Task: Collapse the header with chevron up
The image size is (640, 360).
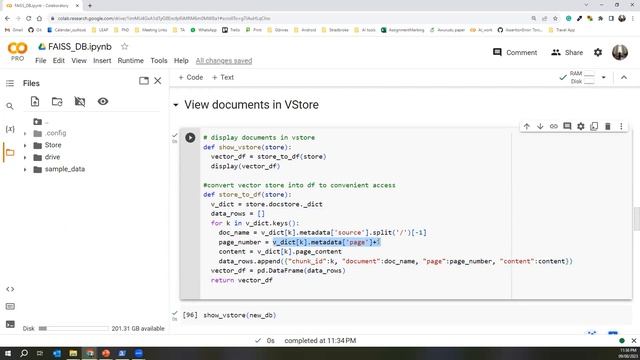Action: [x=624, y=77]
